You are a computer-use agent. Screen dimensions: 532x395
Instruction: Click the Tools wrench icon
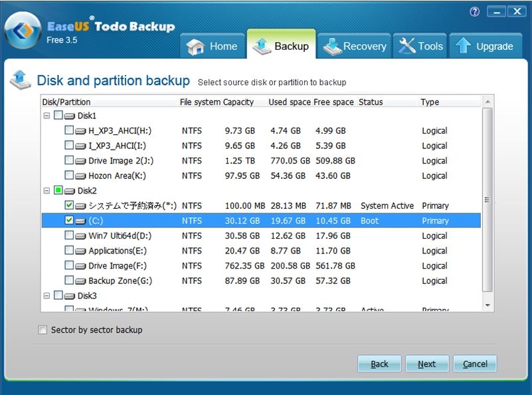pos(406,47)
